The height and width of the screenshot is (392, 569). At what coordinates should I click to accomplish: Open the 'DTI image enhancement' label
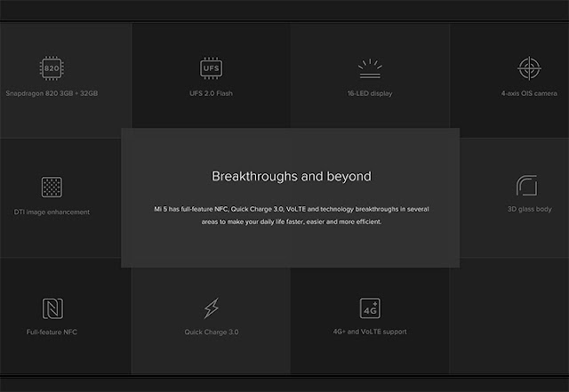point(52,212)
